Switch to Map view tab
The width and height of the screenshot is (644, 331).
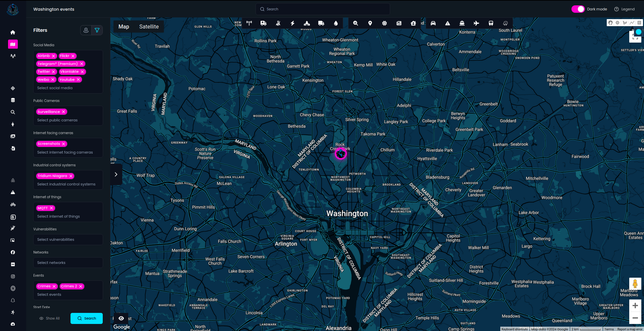124,26
